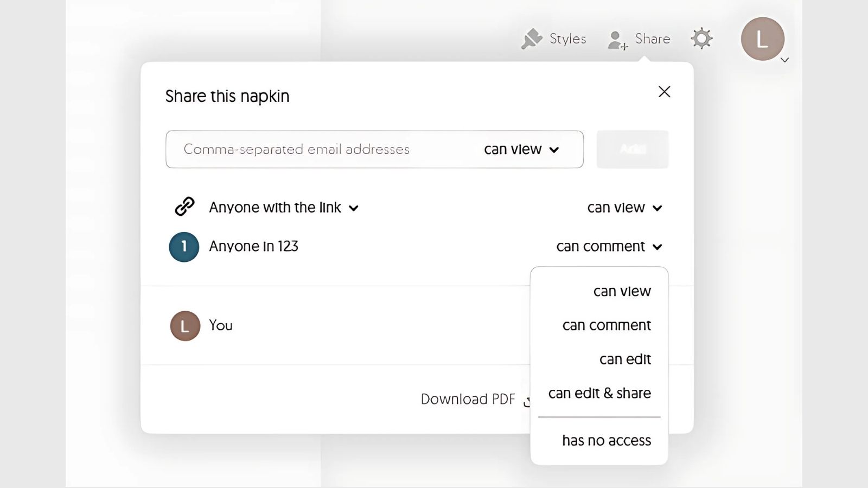Click the Share person-plus icon
Screen dimensions: 868x488
coord(617,40)
